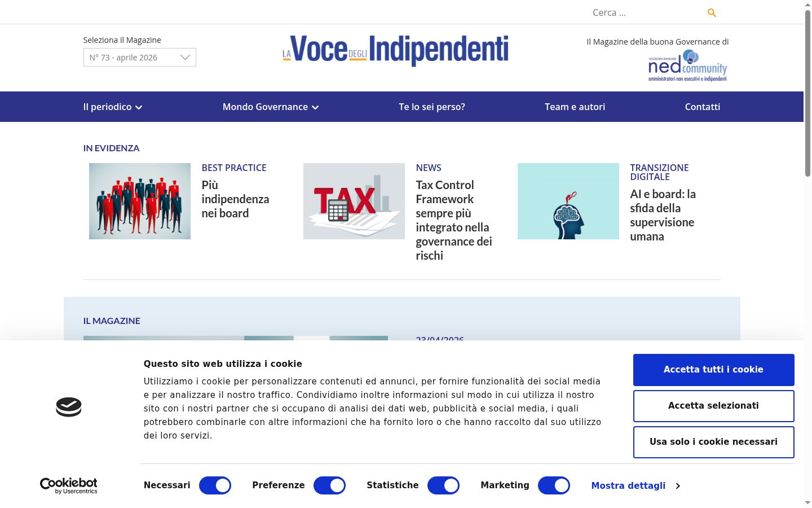Accept all cookies with Accetta tutti i cookie
The height and width of the screenshot is (508, 812).
click(x=713, y=370)
